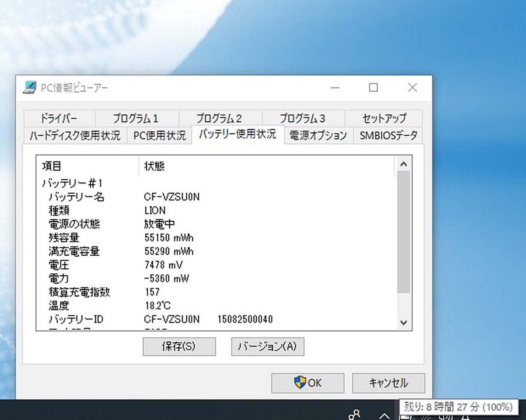Select the 電源の状態 row label
Image resolution: width=526 pixels, height=420 pixels.
point(74,224)
